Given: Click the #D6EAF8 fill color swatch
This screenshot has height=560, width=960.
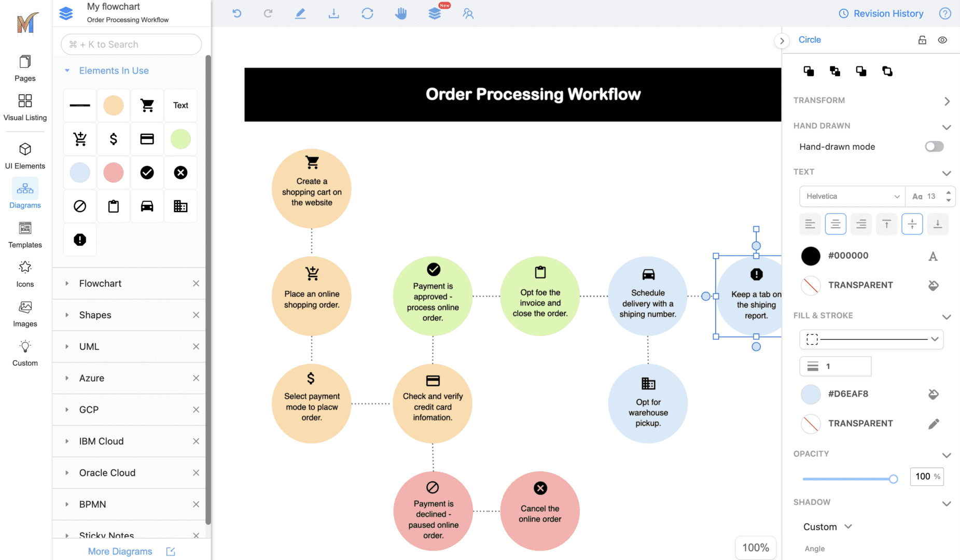Looking at the screenshot, I should click(x=811, y=394).
